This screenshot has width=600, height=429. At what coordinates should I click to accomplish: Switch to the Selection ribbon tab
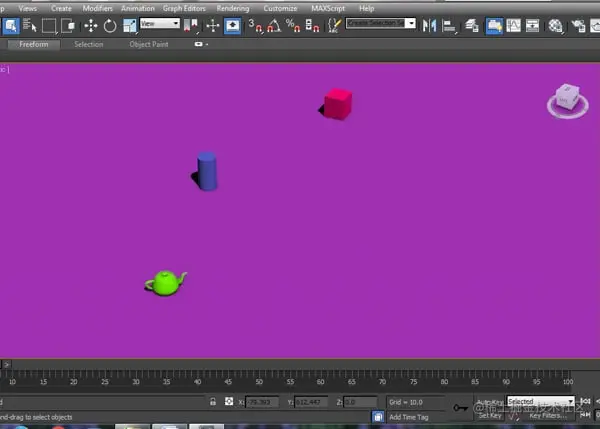[x=89, y=44]
